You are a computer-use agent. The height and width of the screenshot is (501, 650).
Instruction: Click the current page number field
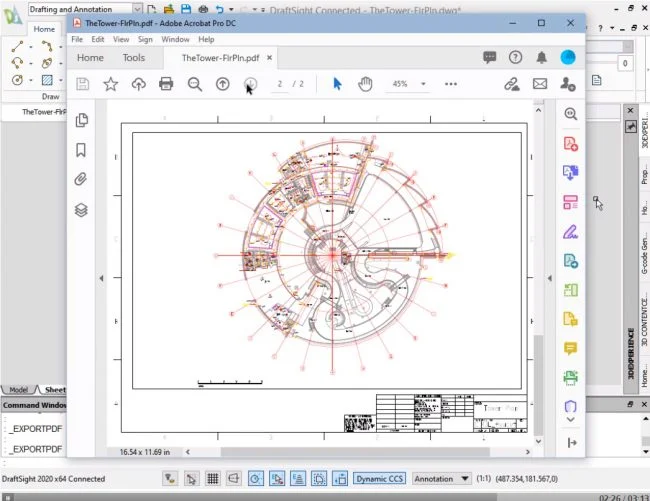pyautogui.click(x=281, y=84)
